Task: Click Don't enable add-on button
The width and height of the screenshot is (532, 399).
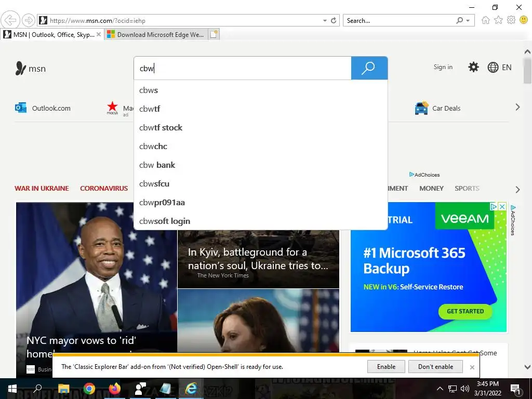Action: (x=436, y=367)
